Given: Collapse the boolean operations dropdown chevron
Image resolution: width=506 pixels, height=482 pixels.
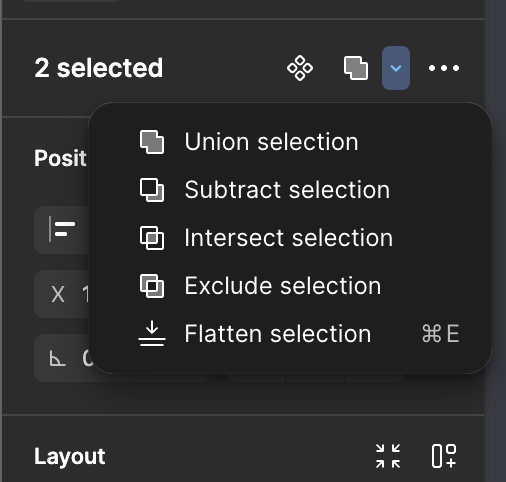Looking at the screenshot, I should point(396,68).
